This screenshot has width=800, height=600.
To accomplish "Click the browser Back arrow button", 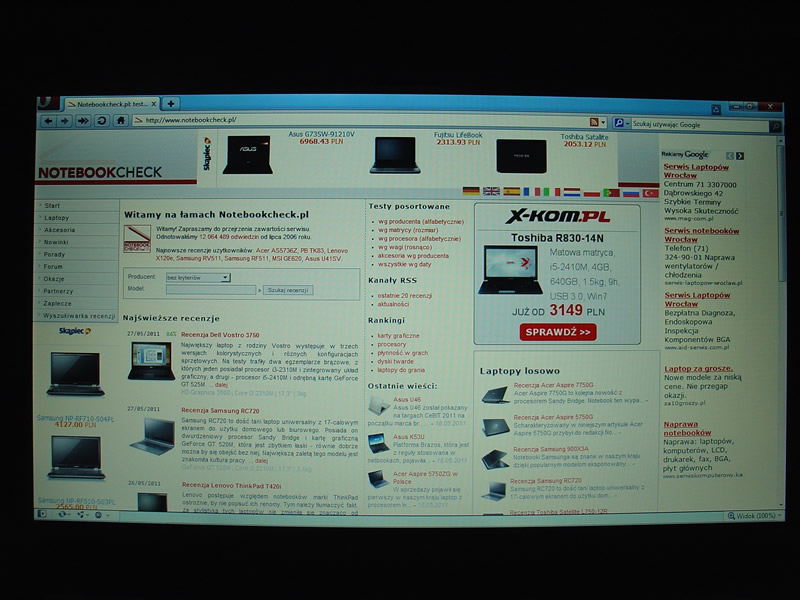I will tap(48, 120).
